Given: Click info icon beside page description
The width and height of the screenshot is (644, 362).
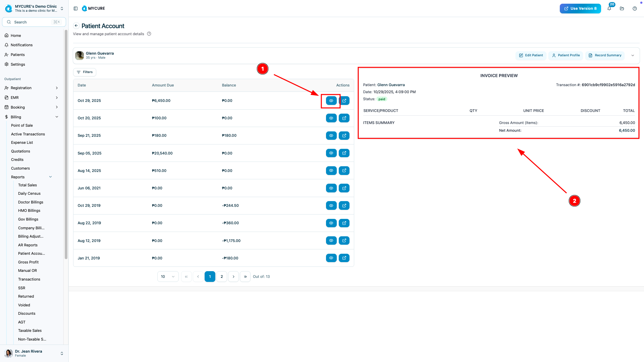Looking at the screenshot, I should point(149,34).
